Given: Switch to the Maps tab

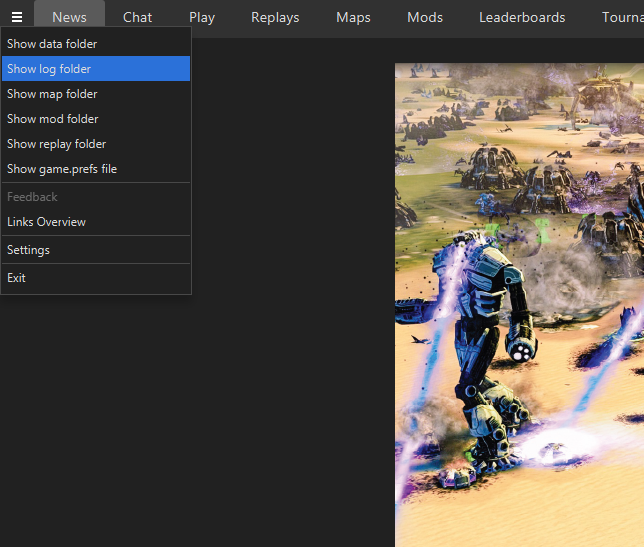Looking at the screenshot, I should [353, 17].
